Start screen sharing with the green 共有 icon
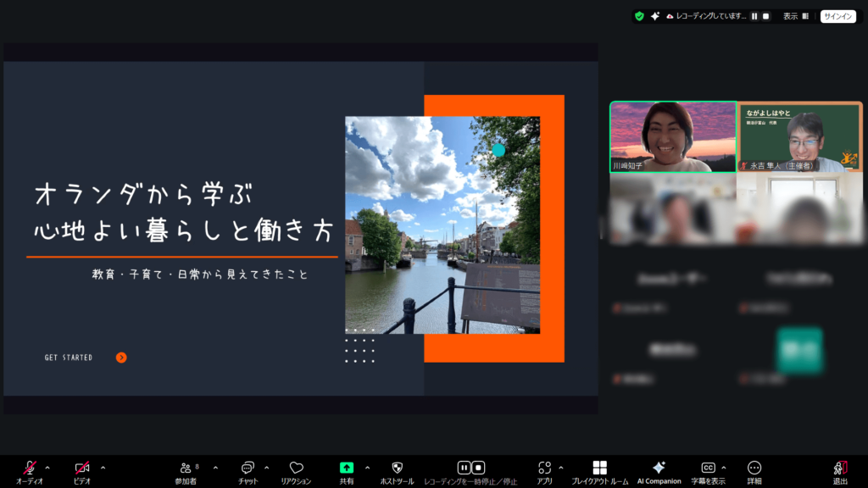This screenshot has height=488, width=868. (x=347, y=468)
